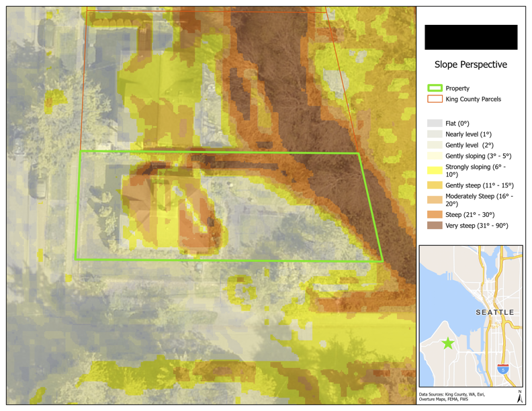
Task: Click the Gently sloping (3° - 5°) swatch
Action: tap(435, 156)
